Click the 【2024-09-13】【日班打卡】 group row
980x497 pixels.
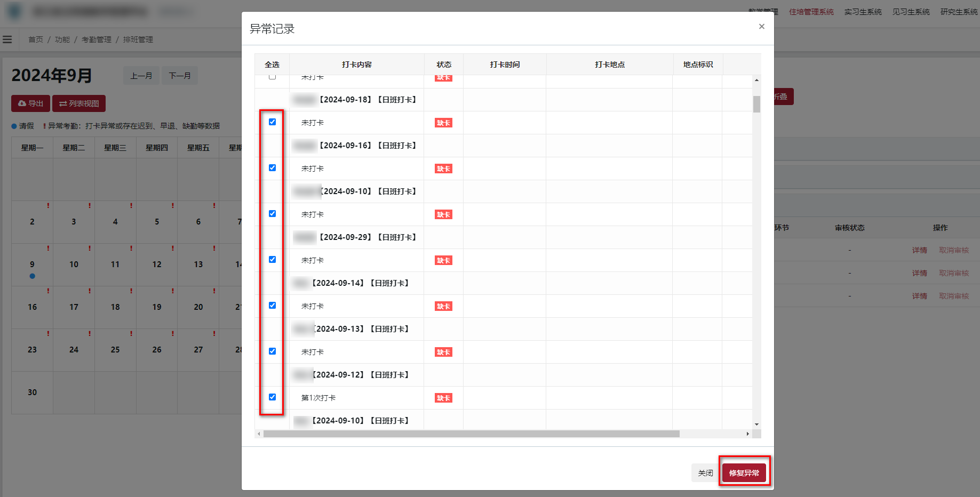[x=504, y=329]
